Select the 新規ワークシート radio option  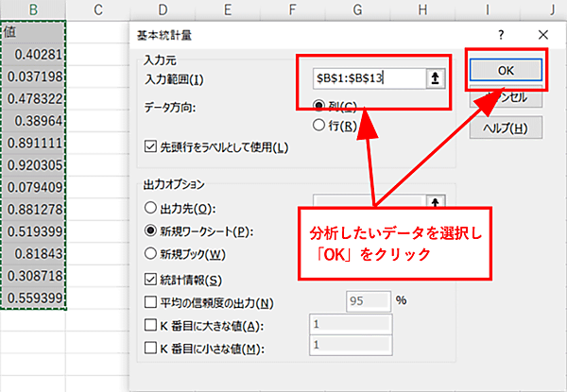pos(149,230)
